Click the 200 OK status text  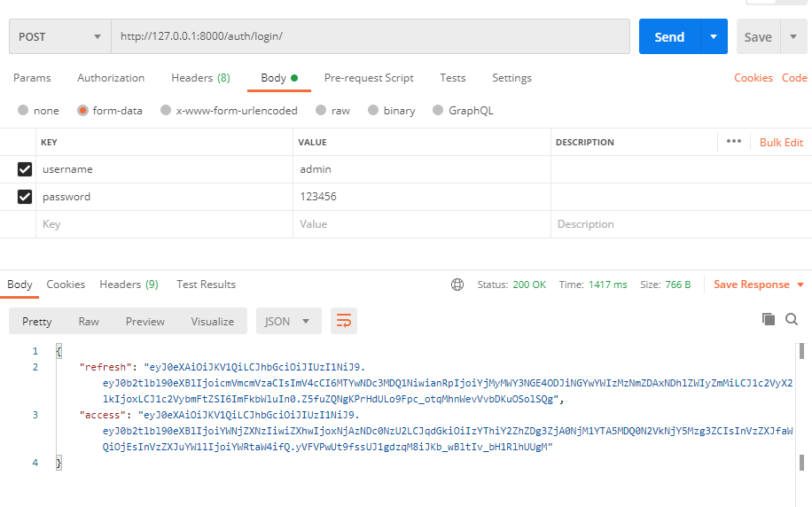(x=529, y=285)
